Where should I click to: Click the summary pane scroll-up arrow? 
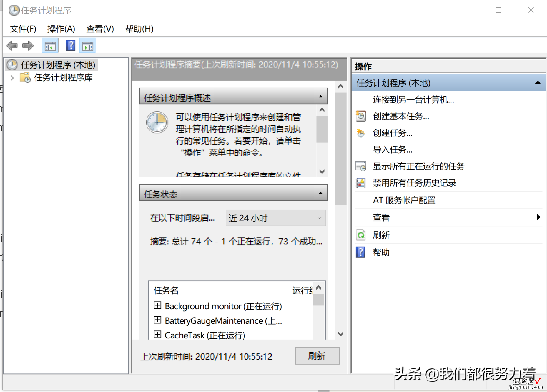(341, 87)
